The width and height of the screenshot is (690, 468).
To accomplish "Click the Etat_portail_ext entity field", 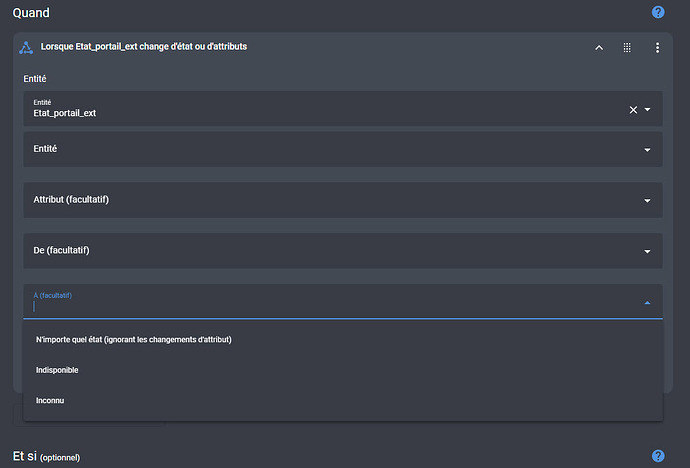I will point(326,109).
